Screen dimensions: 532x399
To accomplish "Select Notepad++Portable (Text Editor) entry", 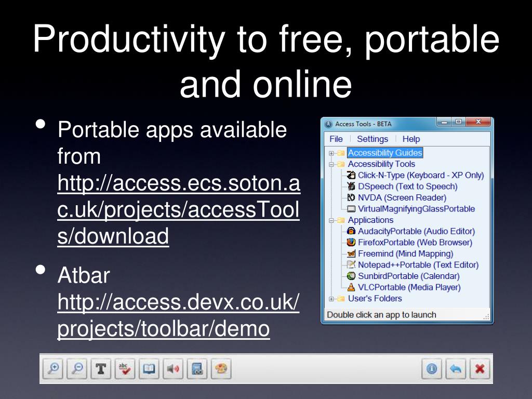I will [418, 264].
